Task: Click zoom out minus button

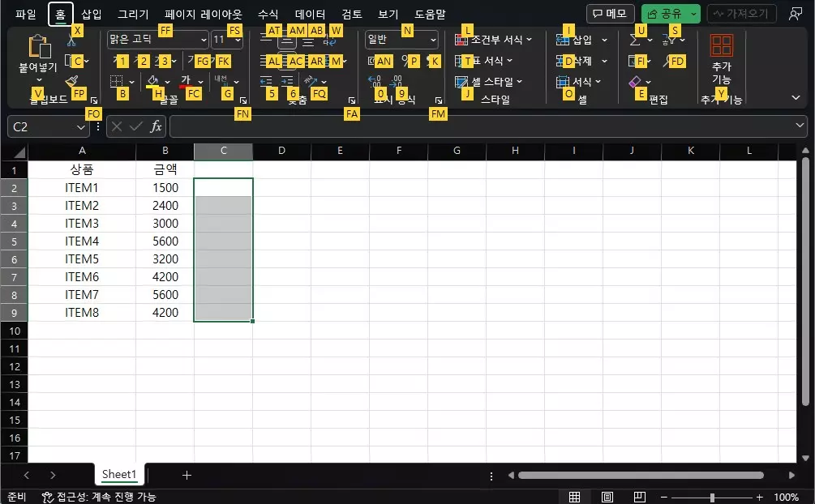Action: click(x=663, y=498)
